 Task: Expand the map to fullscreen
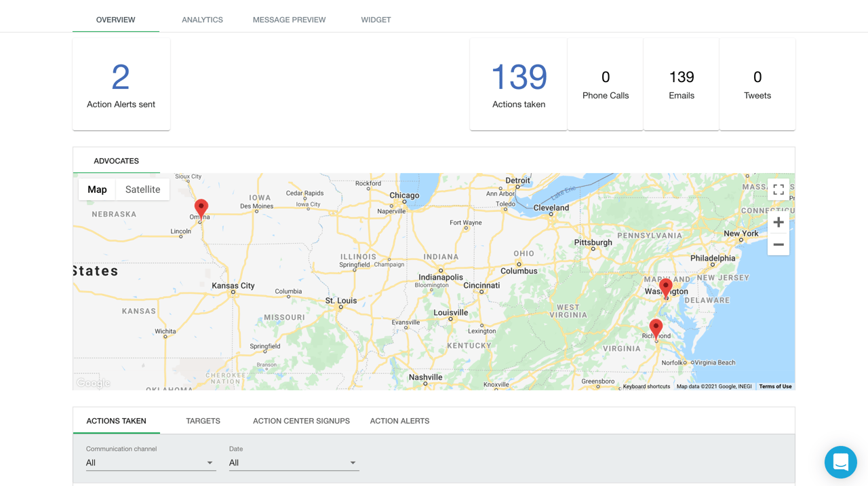tap(778, 189)
